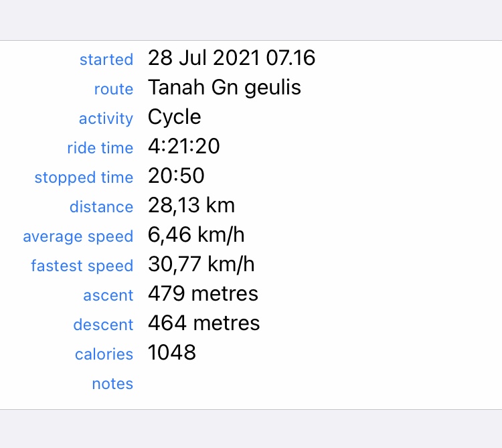
Task: Tap the "descent" label
Action: pos(103,325)
